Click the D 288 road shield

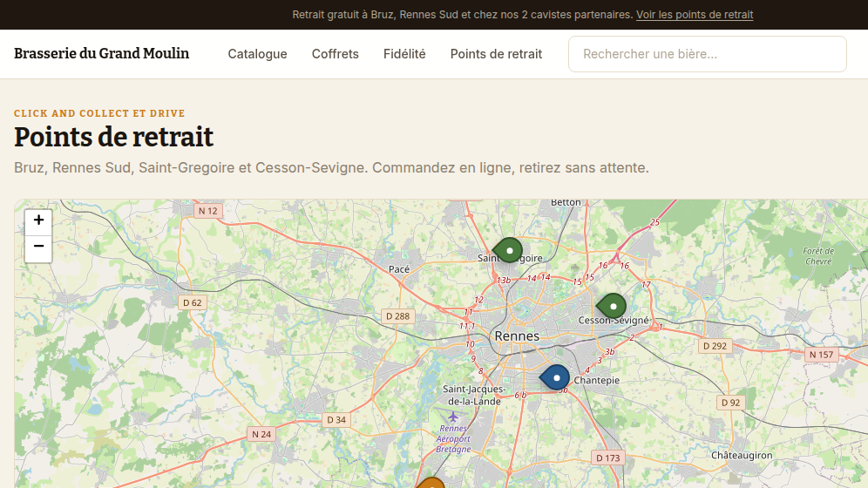pyautogui.click(x=398, y=316)
